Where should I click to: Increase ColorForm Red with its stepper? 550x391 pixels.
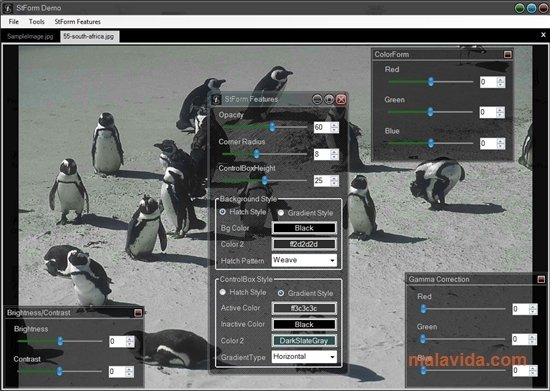pyautogui.click(x=501, y=80)
